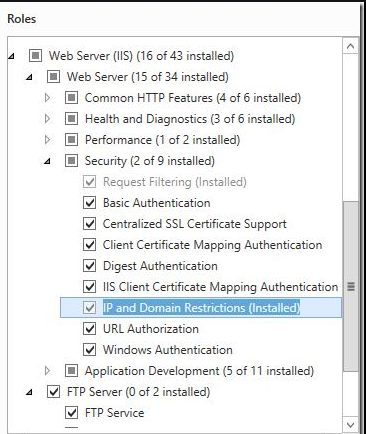Expand the Performance node
The image size is (366, 434).
coord(48,140)
